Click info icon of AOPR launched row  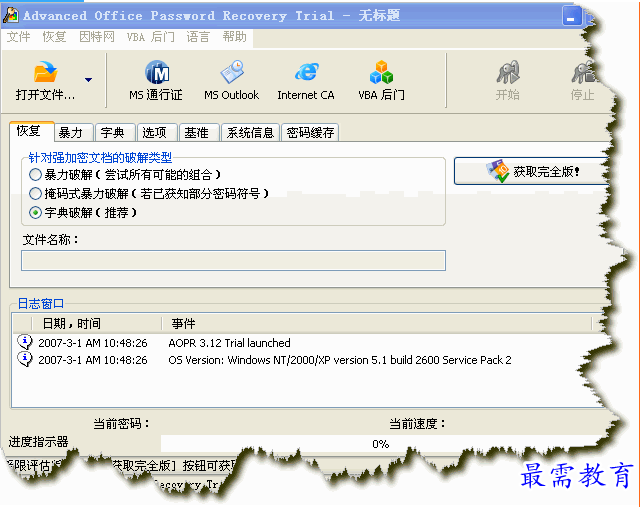[x=25, y=342]
